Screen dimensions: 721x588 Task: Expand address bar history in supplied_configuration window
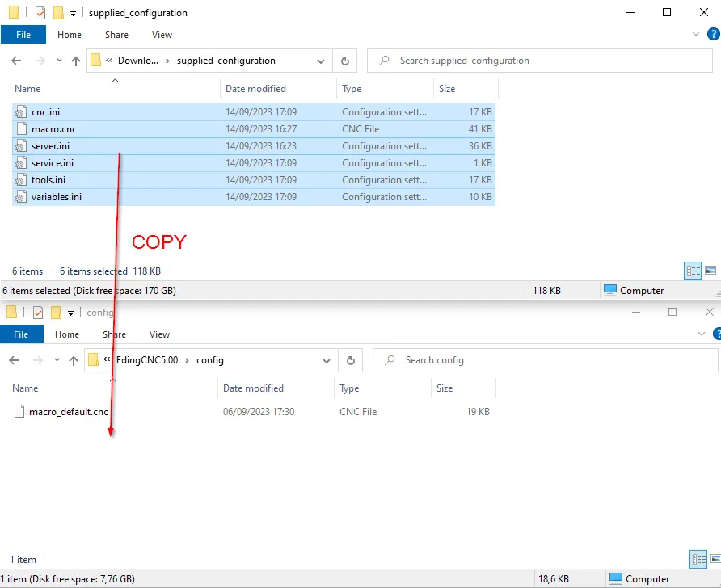(x=321, y=61)
